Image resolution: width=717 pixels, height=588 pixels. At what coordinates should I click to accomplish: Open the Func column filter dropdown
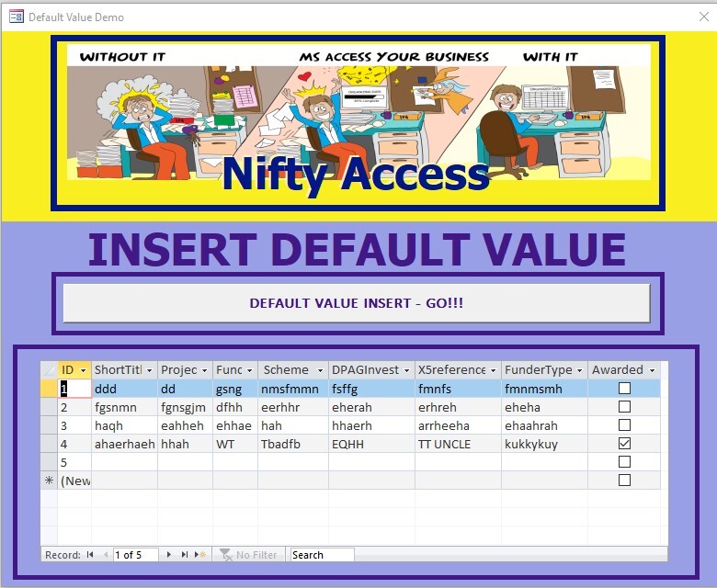[250, 370]
